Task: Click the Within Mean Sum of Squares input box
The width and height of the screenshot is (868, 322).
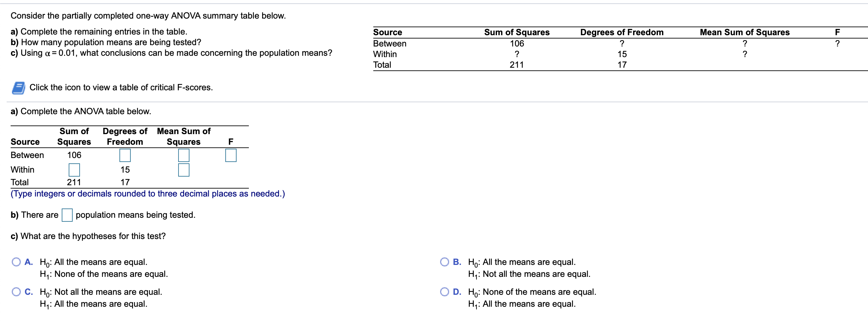Action: [x=183, y=170]
